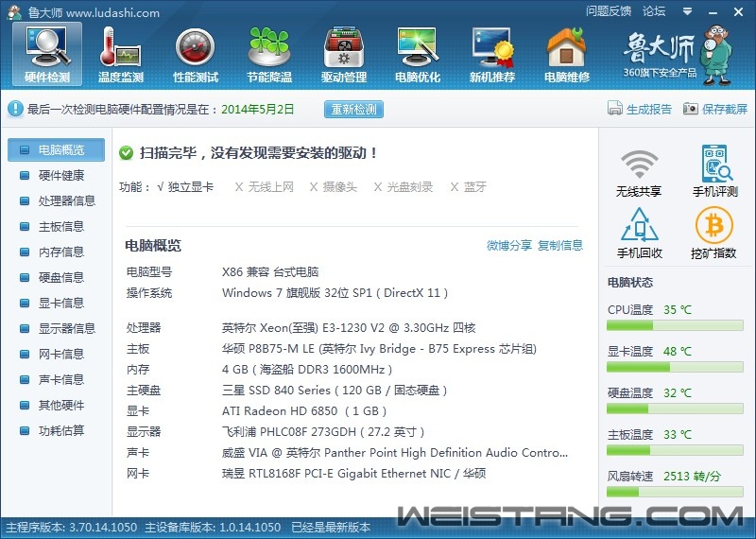756x539 pixels.
Task: Click the 生成报告 text link
Action: [x=649, y=109]
